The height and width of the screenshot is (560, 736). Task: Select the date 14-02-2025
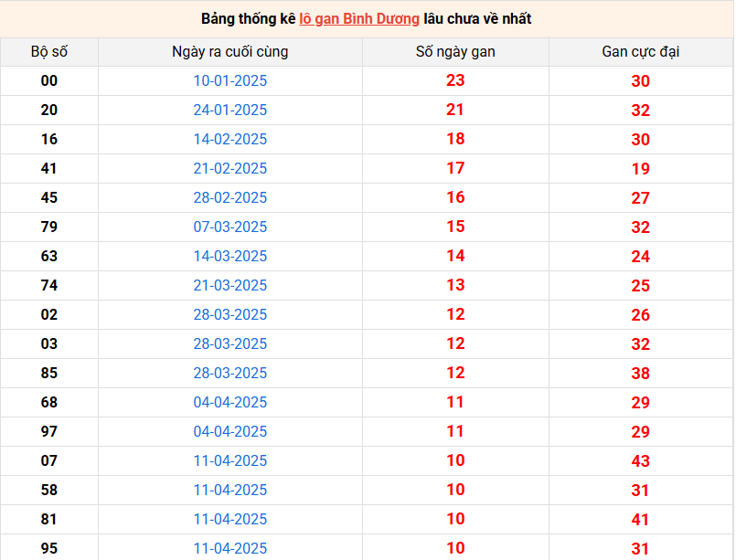click(229, 140)
